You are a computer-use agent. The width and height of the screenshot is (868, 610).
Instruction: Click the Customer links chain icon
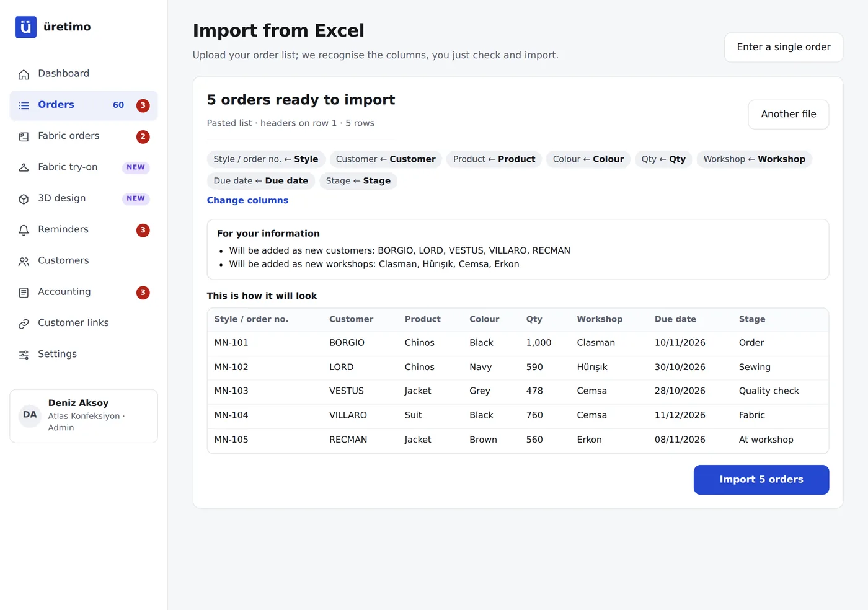pyautogui.click(x=24, y=324)
